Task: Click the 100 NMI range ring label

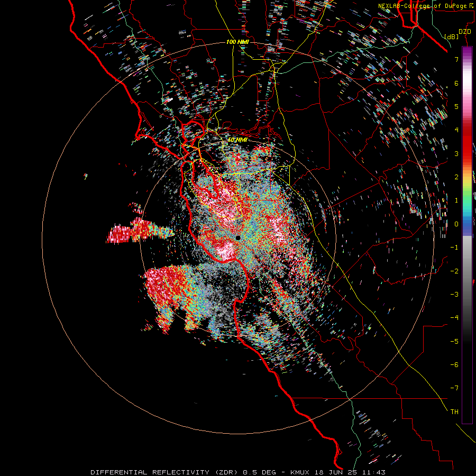Action: click(x=237, y=42)
